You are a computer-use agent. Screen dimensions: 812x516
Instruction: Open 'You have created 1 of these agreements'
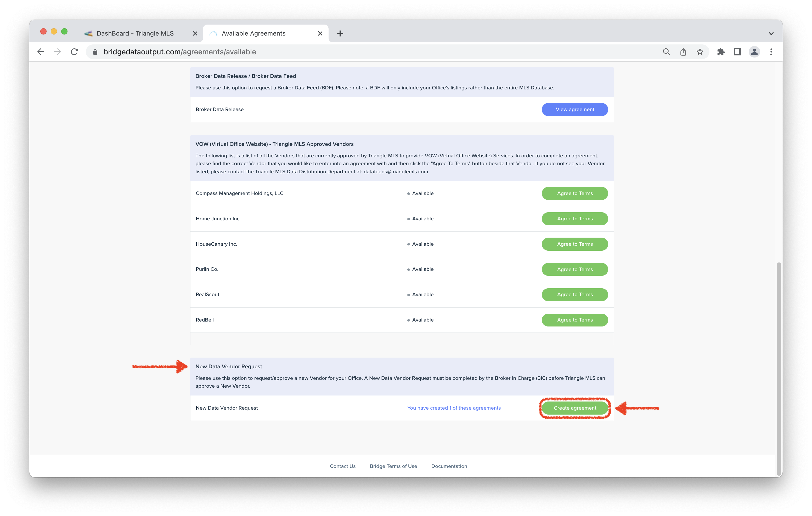pyautogui.click(x=454, y=408)
